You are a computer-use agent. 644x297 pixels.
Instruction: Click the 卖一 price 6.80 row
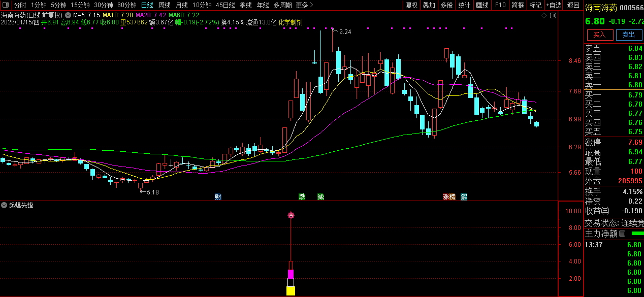[614, 85]
